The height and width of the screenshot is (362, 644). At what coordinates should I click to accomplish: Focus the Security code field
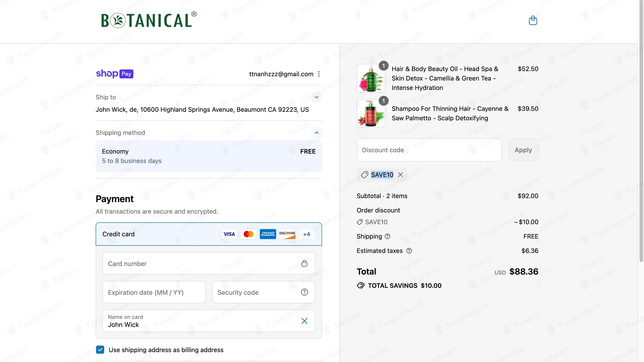pos(263,292)
